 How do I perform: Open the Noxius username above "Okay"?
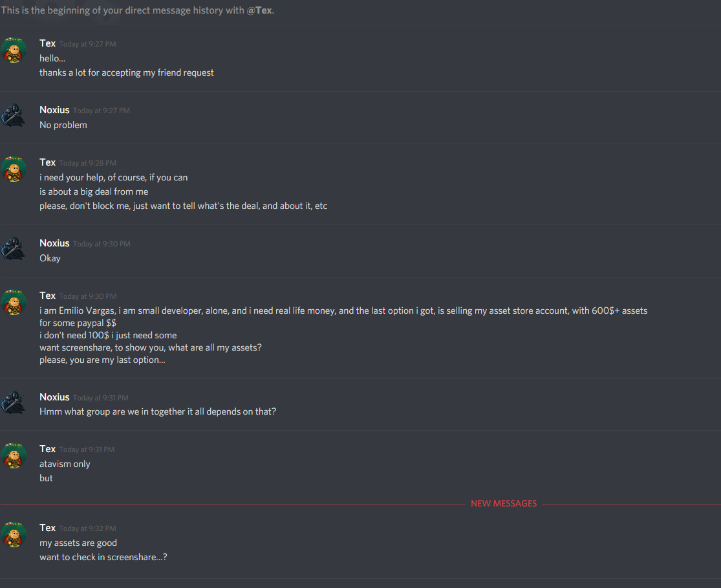tap(54, 243)
